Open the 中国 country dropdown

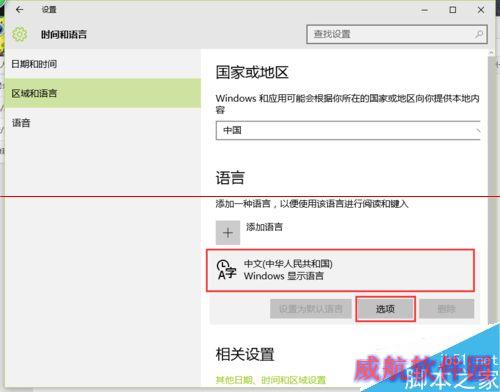pos(348,130)
